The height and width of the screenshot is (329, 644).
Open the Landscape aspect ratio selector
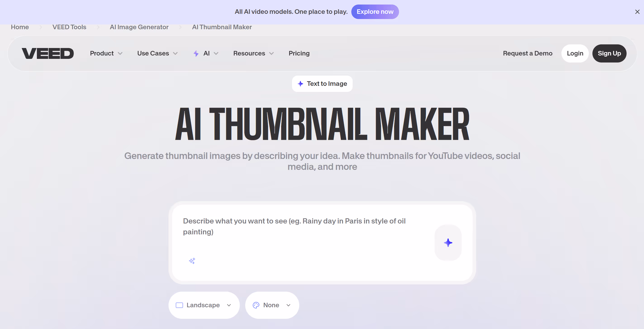coord(204,305)
